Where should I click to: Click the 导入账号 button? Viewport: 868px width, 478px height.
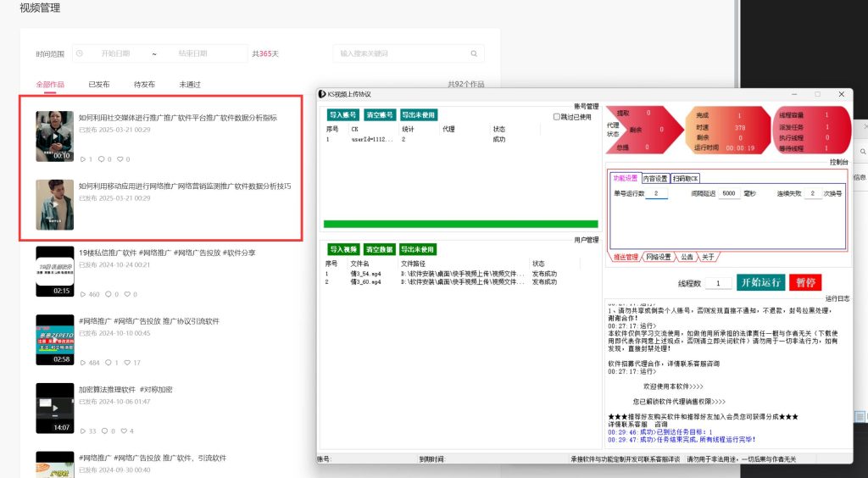(343, 114)
